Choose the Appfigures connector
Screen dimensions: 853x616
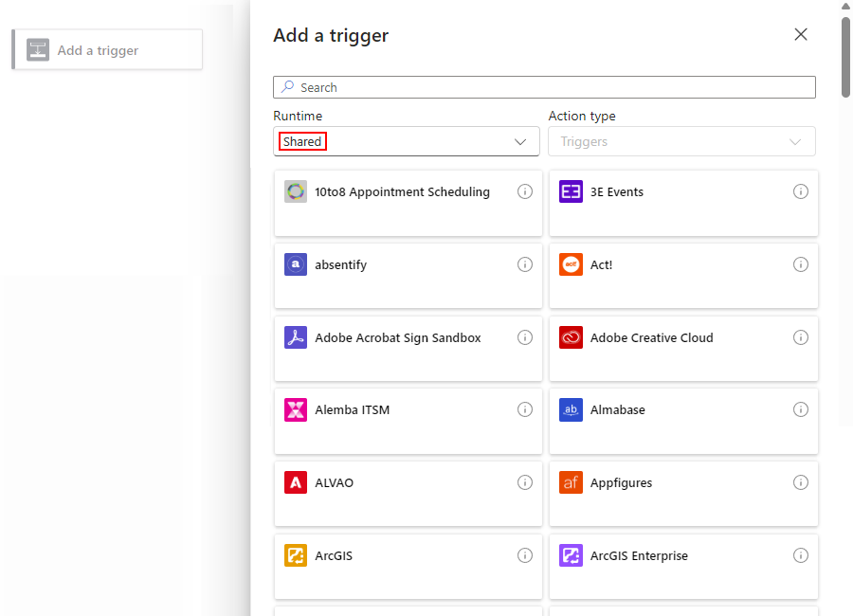[x=663, y=494]
